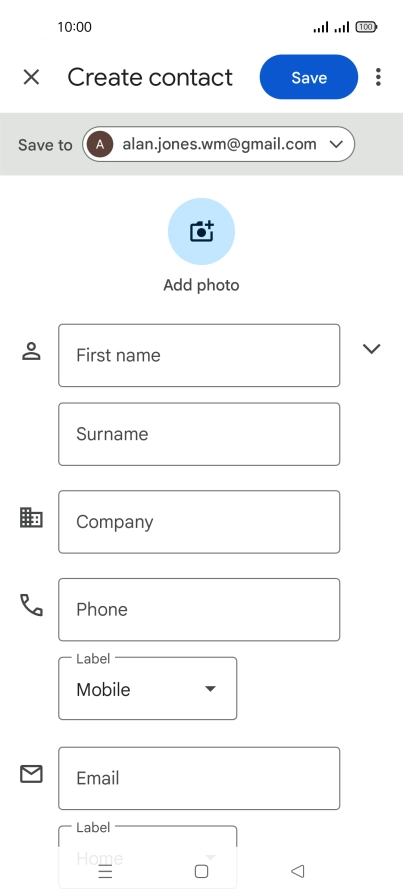Open the recent apps menu lines icon
The width and height of the screenshot is (403, 896).
105,871
